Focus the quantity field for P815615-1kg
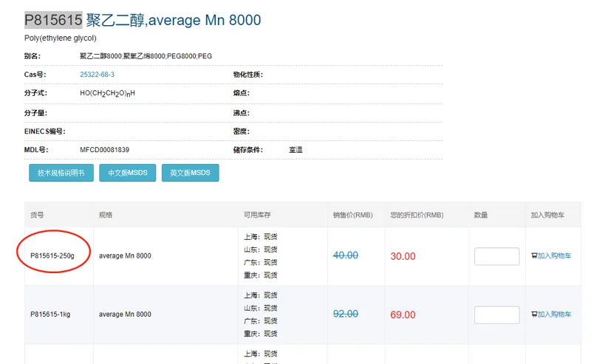The height and width of the screenshot is (364, 591). point(496,315)
